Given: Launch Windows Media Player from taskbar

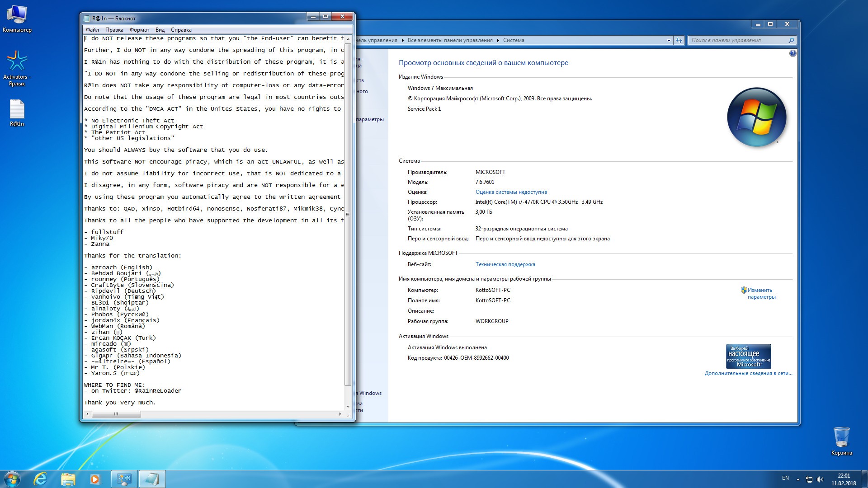Looking at the screenshot, I should click(95, 479).
